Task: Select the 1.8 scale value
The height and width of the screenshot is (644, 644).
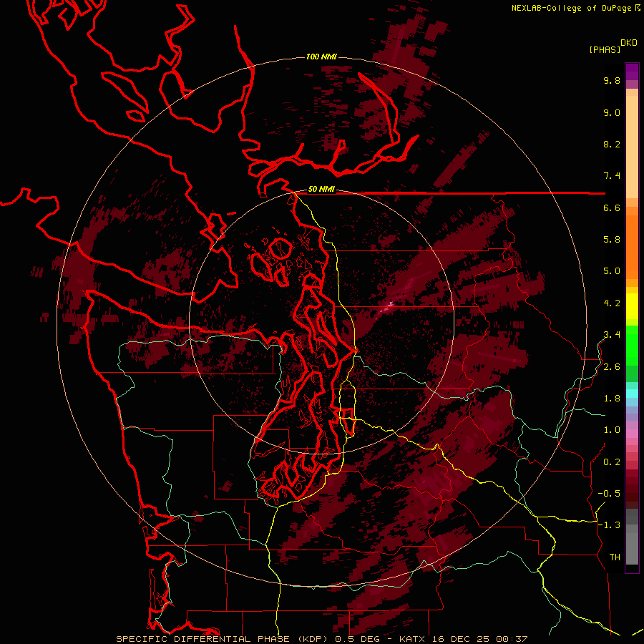Action: [x=612, y=399]
